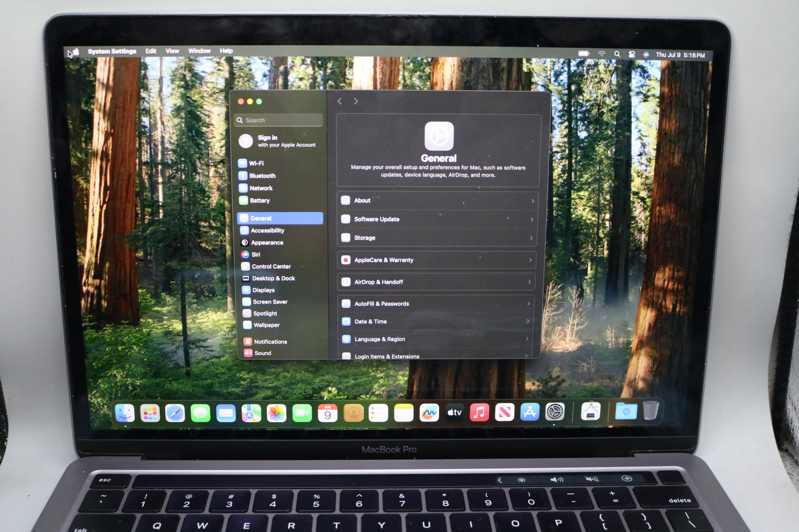The width and height of the screenshot is (799, 532).
Task: Open Freeform app in the Dock
Action: [x=429, y=413]
